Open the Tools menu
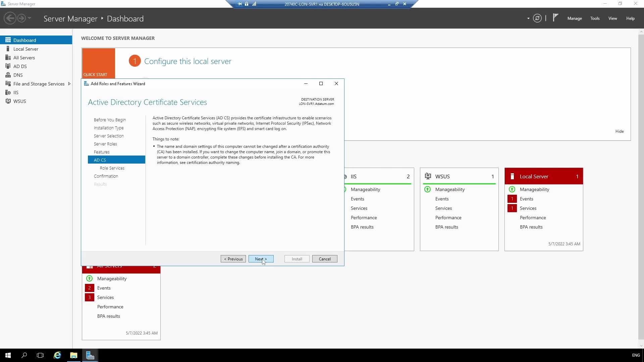The height and width of the screenshot is (362, 644). point(595,18)
